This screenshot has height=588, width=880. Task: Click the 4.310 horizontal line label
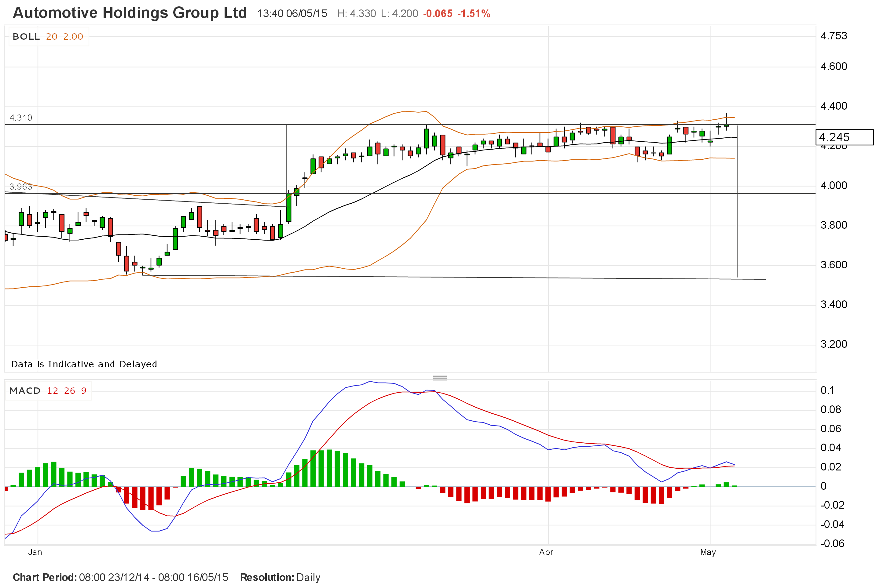coord(21,118)
